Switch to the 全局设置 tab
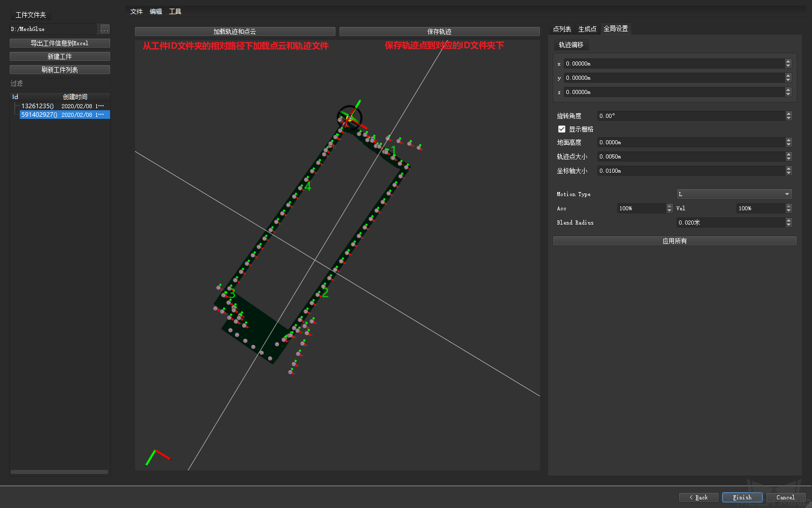The image size is (812, 508). pos(616,28)
